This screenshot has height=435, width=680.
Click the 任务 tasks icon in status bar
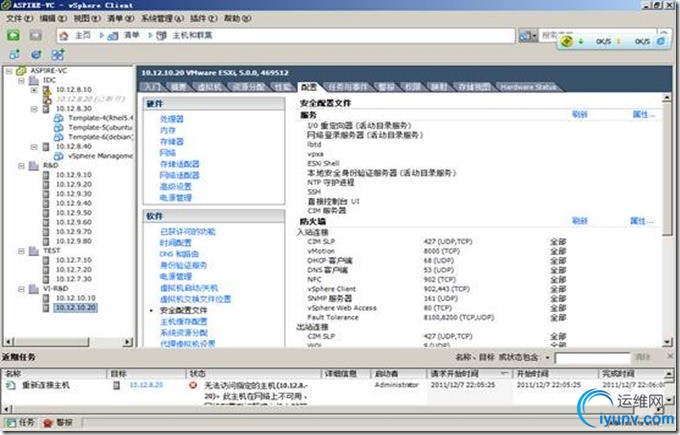click(x=11, y=422)
